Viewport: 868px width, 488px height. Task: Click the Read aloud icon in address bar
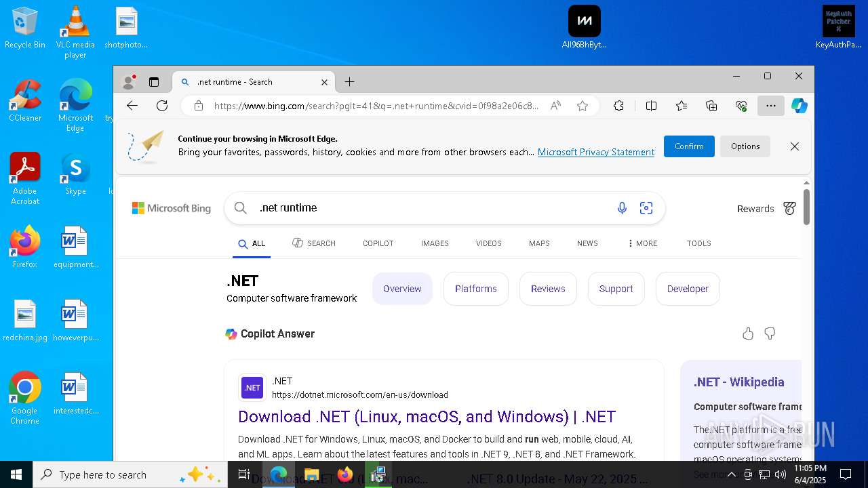click(555, 106)
